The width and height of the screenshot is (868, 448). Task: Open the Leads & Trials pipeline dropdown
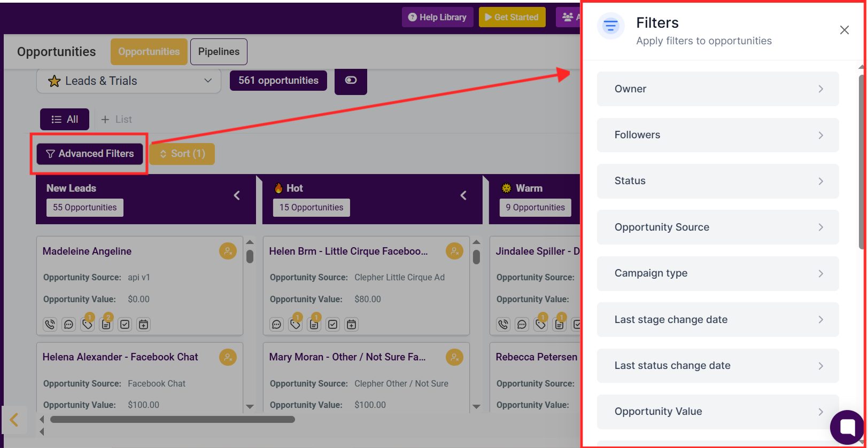click(x=129, y=81)
